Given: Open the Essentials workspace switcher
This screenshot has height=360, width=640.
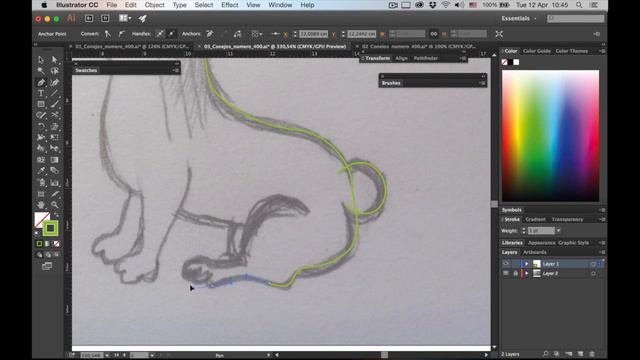Looking at the screenshot, I should click(x=518, y=18).
